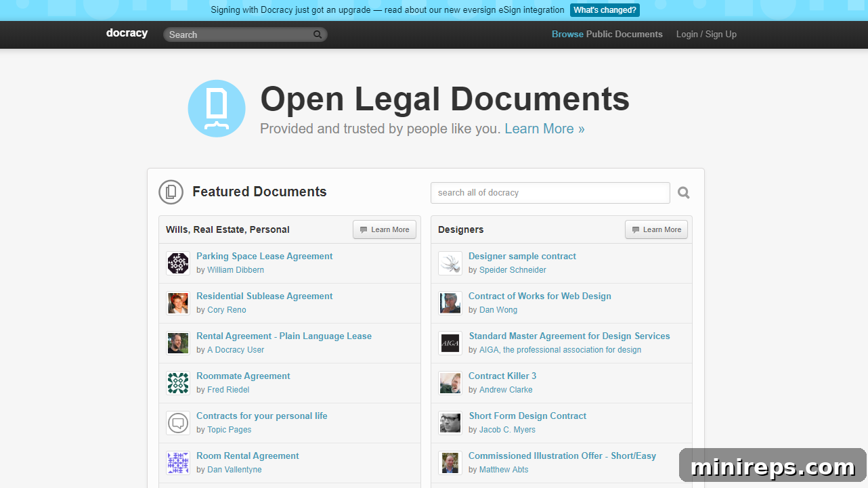
Task: View author Jacob C. Myers's profile
Action: [507, 429]
